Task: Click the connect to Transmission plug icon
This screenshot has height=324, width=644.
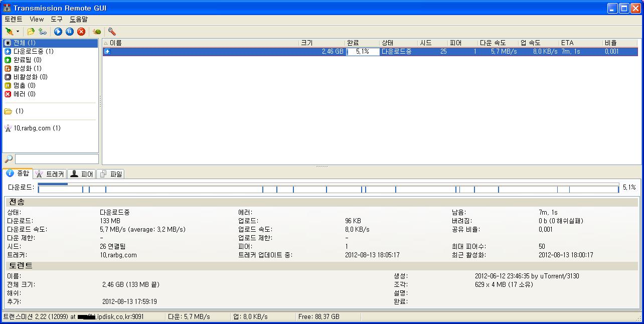Action: pyautogui.click(x=9, y=32)
